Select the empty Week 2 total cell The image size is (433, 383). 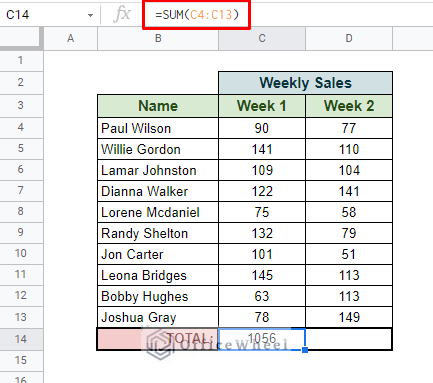(349, 339)
